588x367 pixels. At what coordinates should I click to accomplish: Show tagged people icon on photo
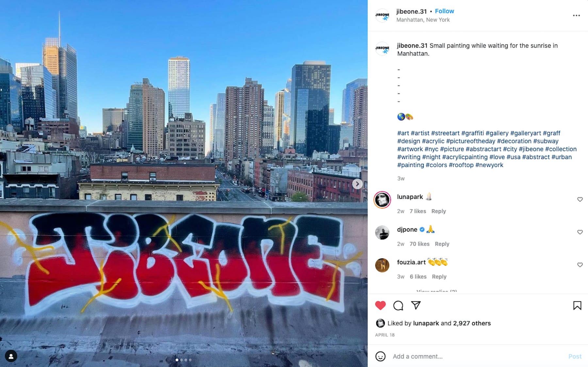11,356
